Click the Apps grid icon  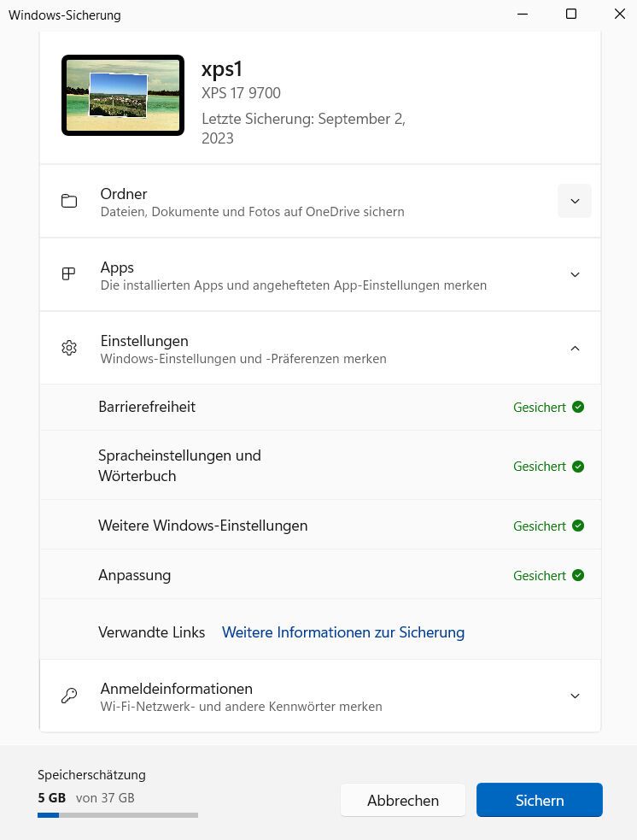(69, 274)
